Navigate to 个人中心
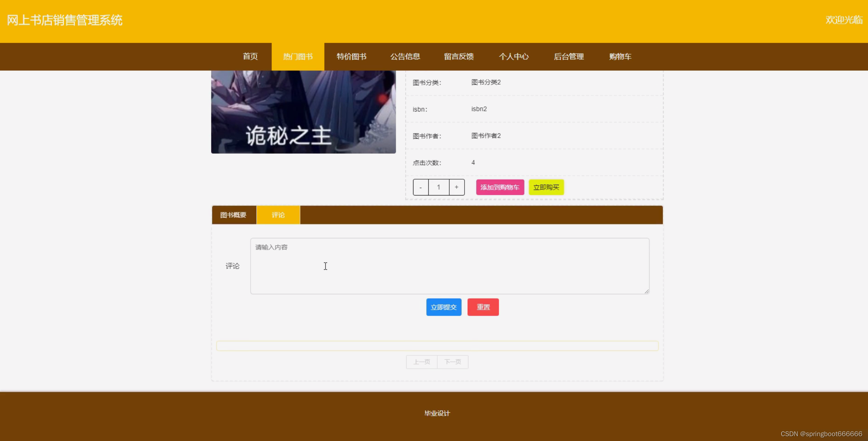The height and width of the screenshot is (441, 868). [513, 57]
